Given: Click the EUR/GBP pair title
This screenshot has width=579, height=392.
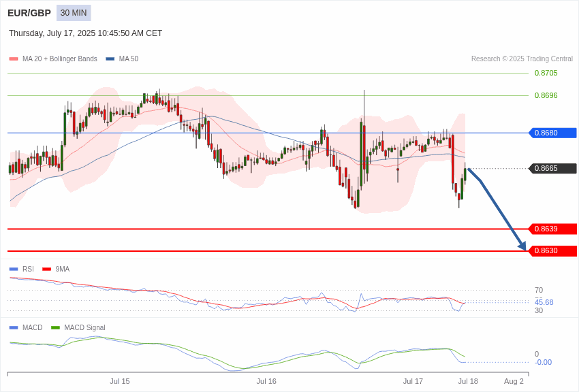Looking at the screenshot, I should click(x=29, y=13).
